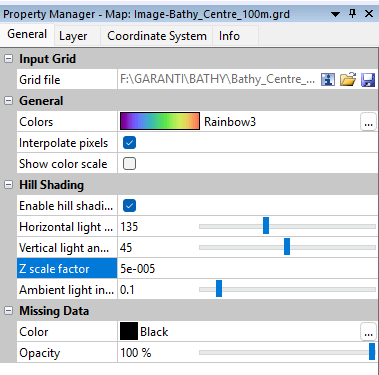379x375 pixels.
Task: Switch to the Layer tab
Action: point(73,36)
